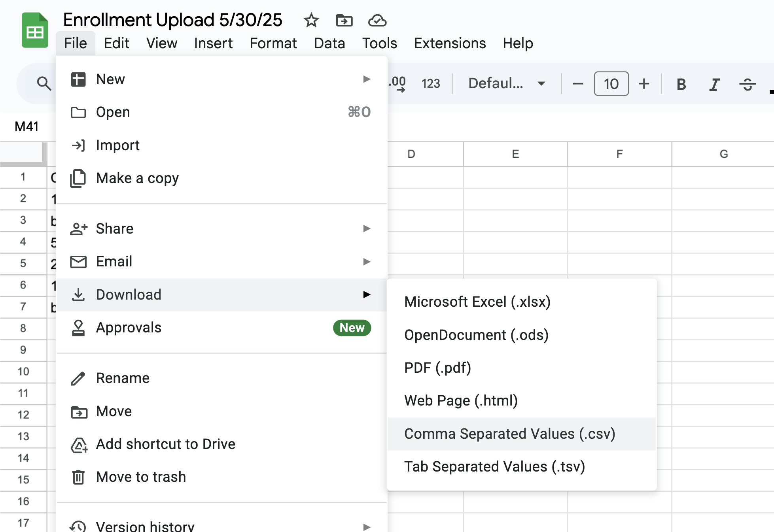This screenshot has height=532, width=774.
Task: Open the Tools menu
Action: click(380, 43)
